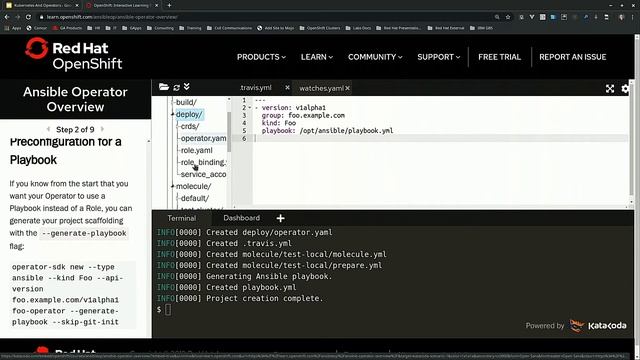This screenshot has height=360, width=640.
Task: Click "Created playbook.yml" terminal line
Action: coord(227,287)
